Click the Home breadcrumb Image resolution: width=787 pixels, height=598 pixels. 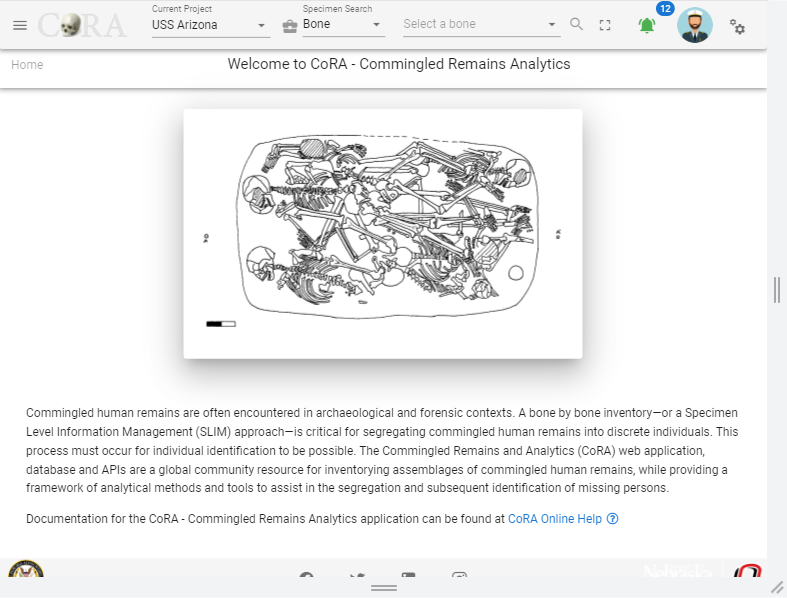(27, 65)
